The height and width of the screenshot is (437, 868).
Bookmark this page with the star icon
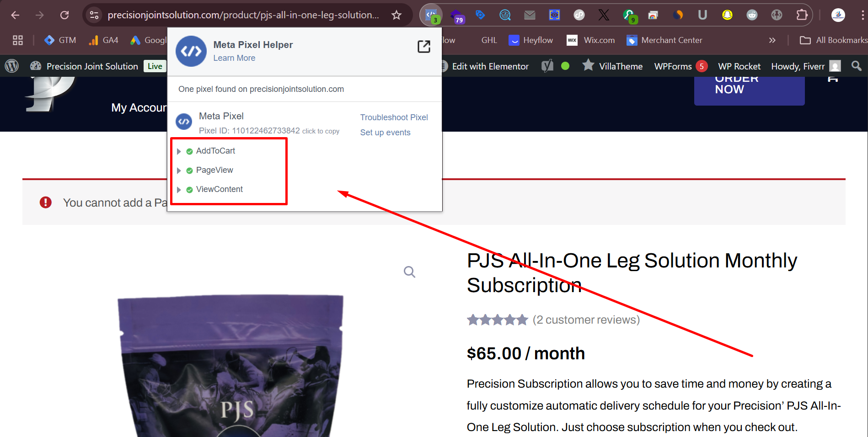click(x=396, y=15)
